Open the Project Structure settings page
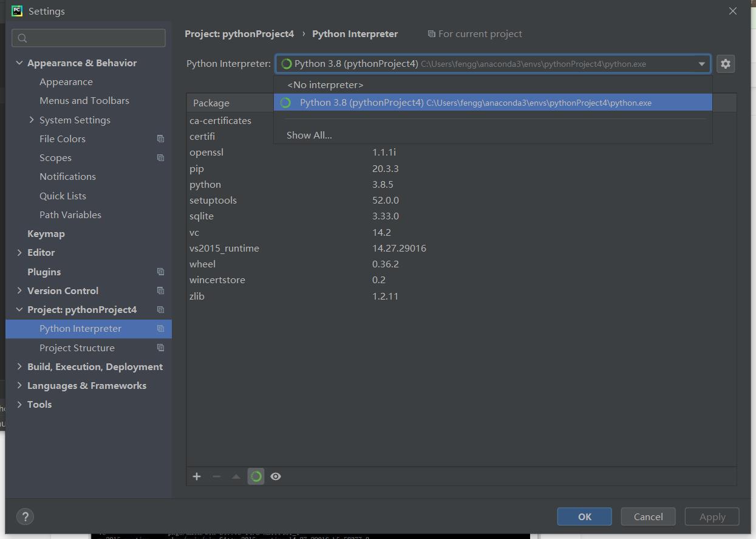 click(x=77, y=348)
